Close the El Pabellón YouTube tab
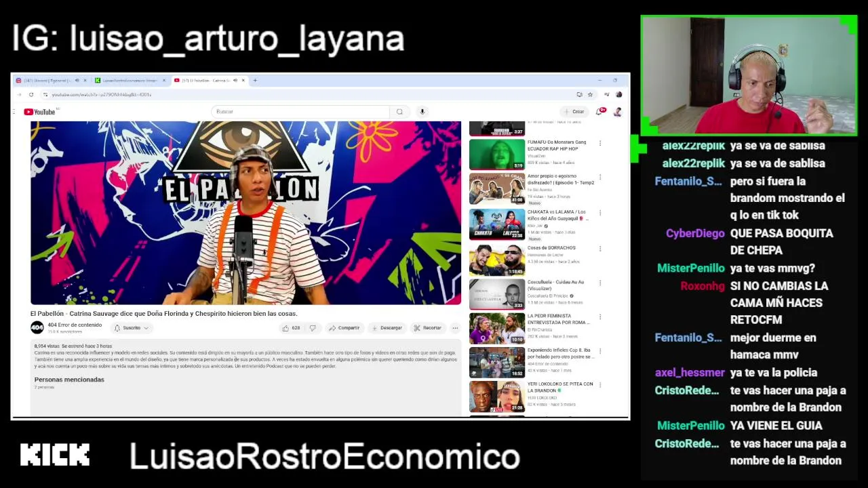Viewport: 868px width, 488px height. [243, 81]
